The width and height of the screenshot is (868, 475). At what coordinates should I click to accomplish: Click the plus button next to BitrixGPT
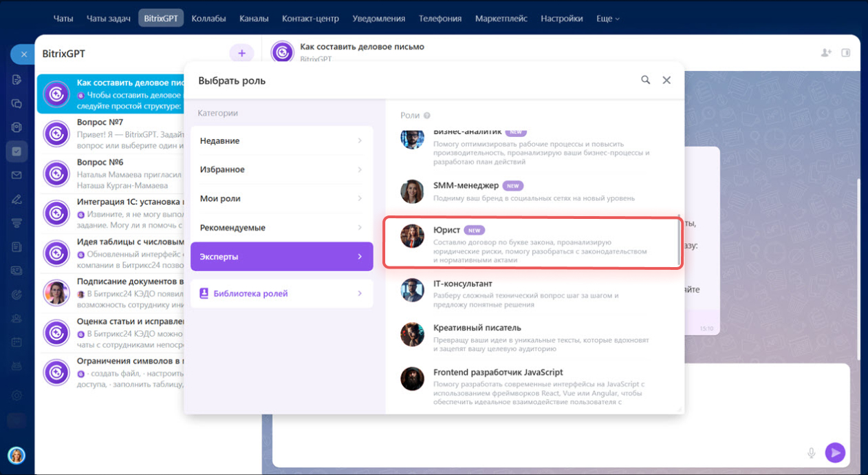241,53
